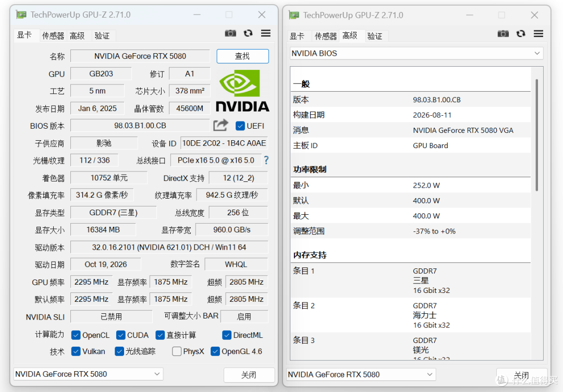
Task: Click the Oct 19, 2026 driver date
Action: point(105,264)
